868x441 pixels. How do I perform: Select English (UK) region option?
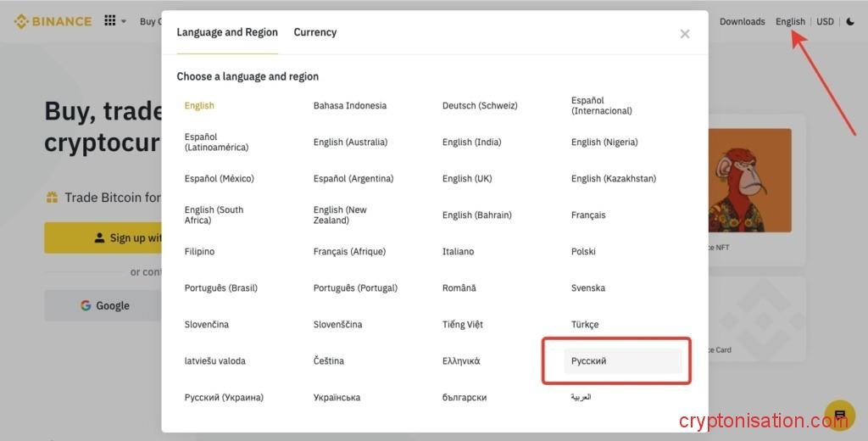click(467, 179)
